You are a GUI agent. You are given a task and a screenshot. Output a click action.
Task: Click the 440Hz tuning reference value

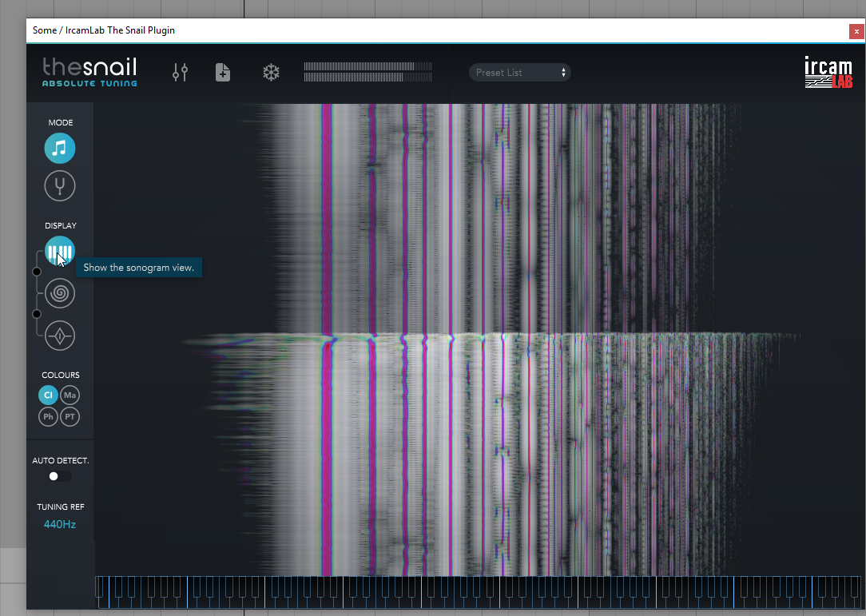point(59,525)
